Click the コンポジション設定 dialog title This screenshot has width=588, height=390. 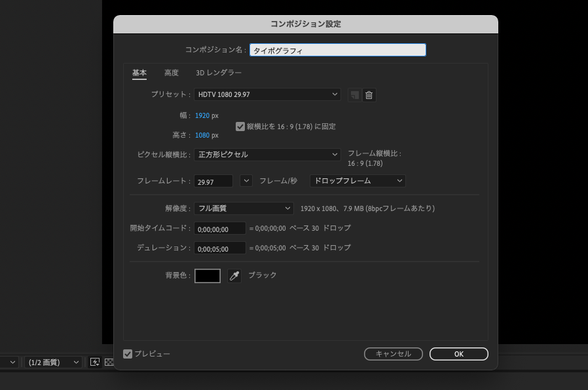(306, 24)
